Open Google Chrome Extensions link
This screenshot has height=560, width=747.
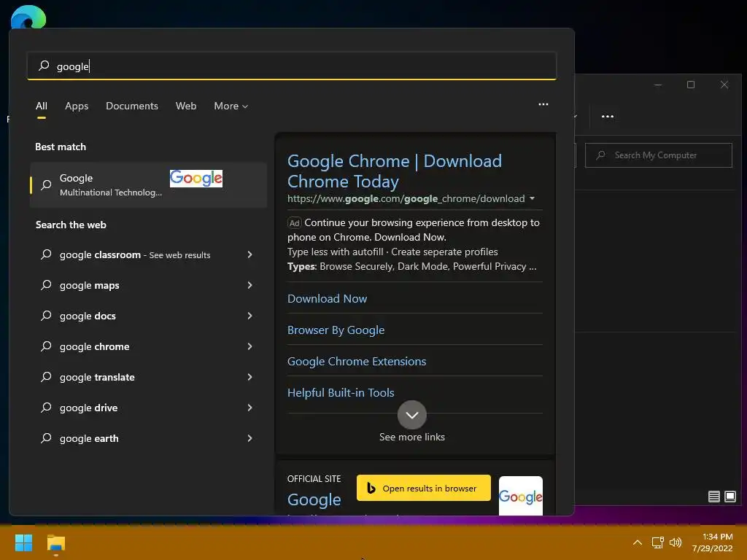[357, 362]
